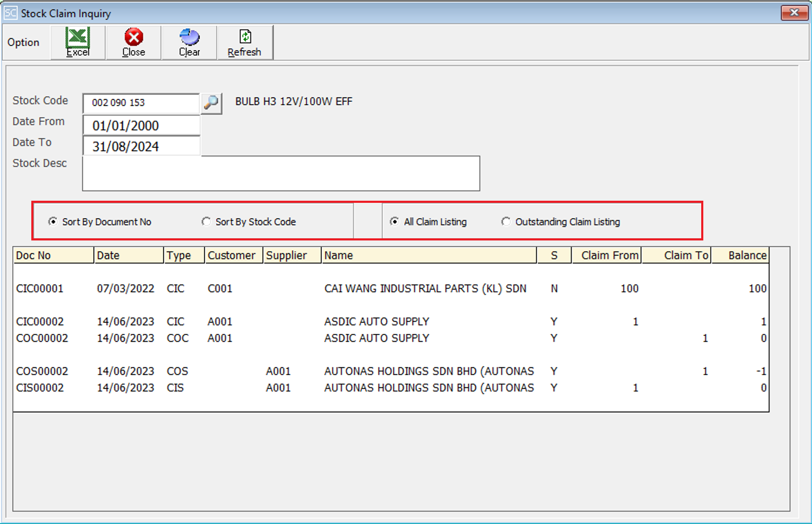The width and height of the screenshot is (812, 524).
Task: Click the Claim To column header
Action: point(677,255)
